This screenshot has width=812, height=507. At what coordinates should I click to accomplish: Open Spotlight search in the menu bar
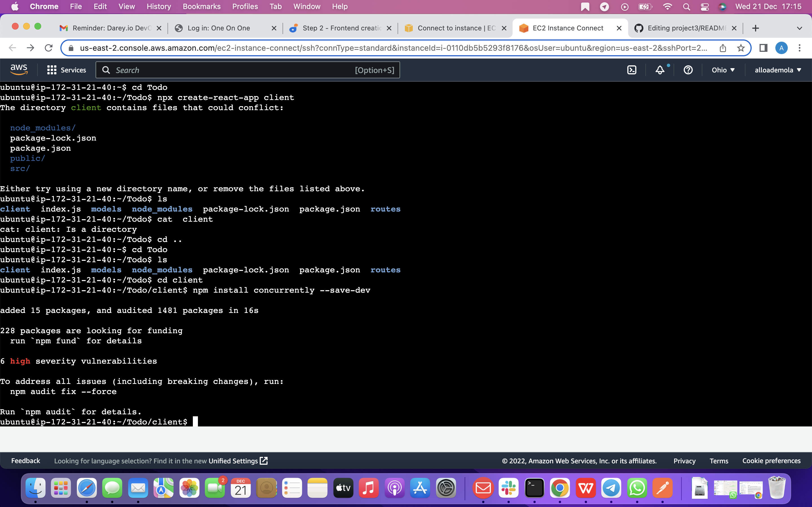tap(686, 6)
